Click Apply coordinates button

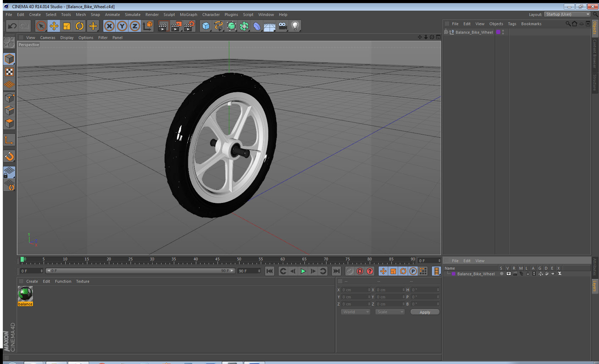(x=425, y=312)
